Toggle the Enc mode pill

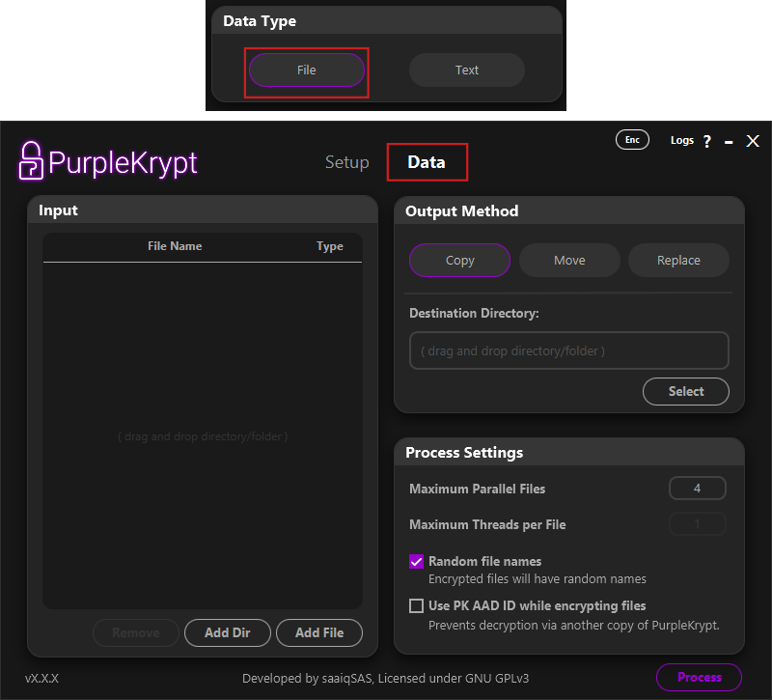pyautogui.click(x=632, y=140)
